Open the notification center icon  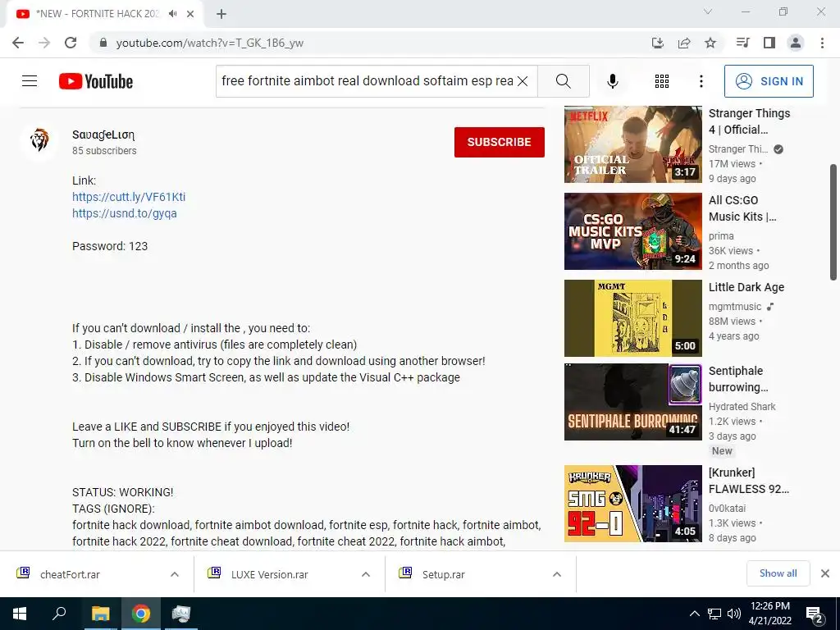(815, 614)
